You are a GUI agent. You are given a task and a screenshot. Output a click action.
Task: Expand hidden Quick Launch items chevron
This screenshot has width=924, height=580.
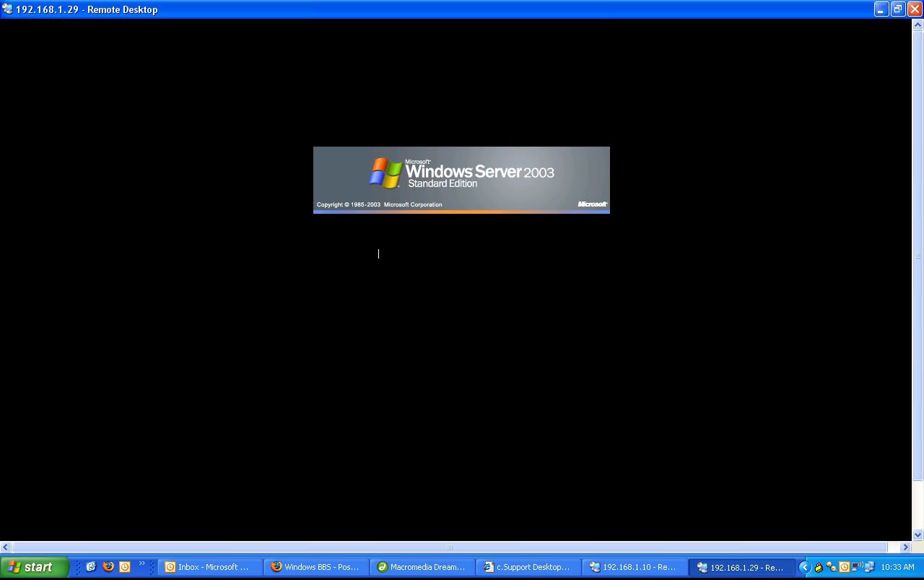click(x=141, y=563)
